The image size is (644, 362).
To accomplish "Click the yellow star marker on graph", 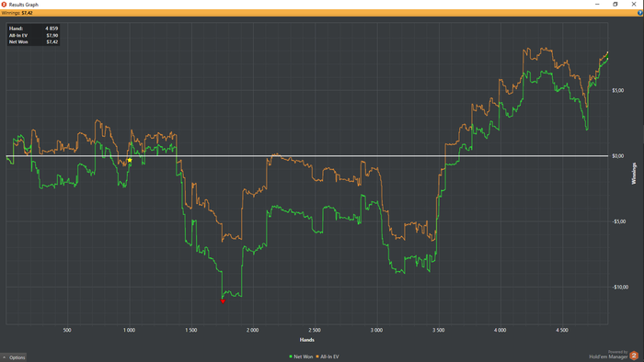I will click(130, 160).
